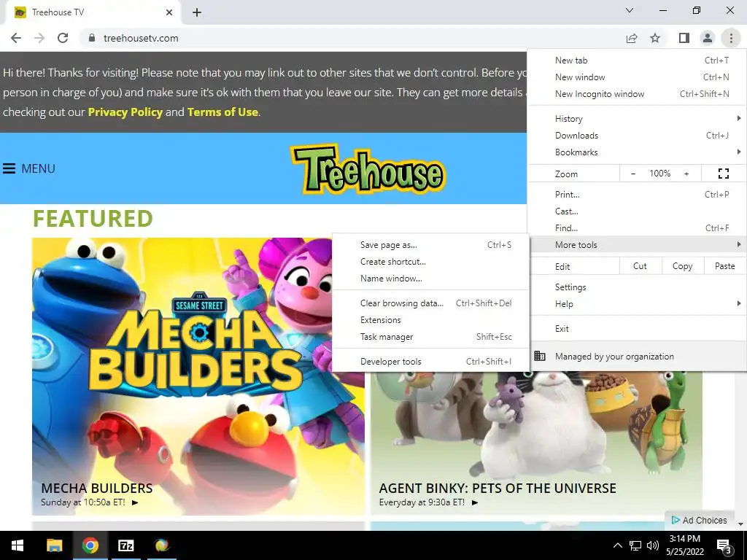Open the Chrome profile avatar
Image resolution: width=747 pixels, height=560 pixels.
tap(708, 38)
